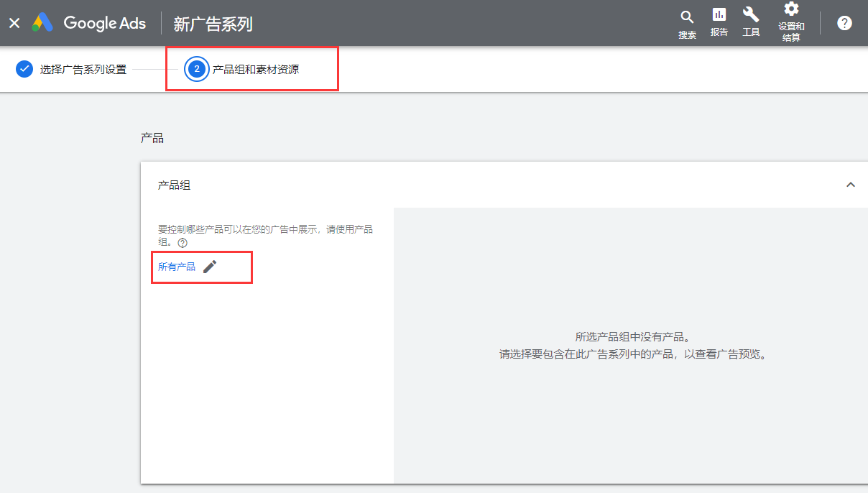
Task: Close the new campaign wizard with X
Action: (x=14, y=23)
